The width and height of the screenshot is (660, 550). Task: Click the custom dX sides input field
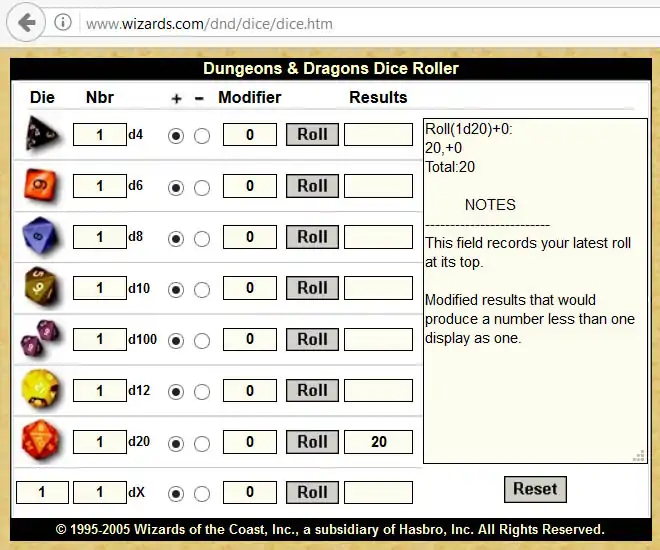(x=42, y=492)
